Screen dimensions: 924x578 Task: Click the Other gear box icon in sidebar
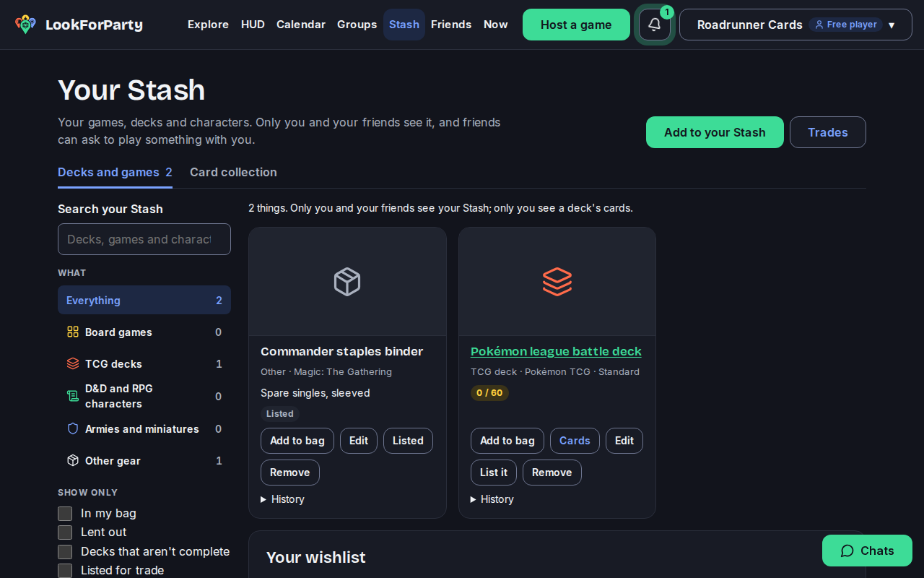tap(73, 460)
